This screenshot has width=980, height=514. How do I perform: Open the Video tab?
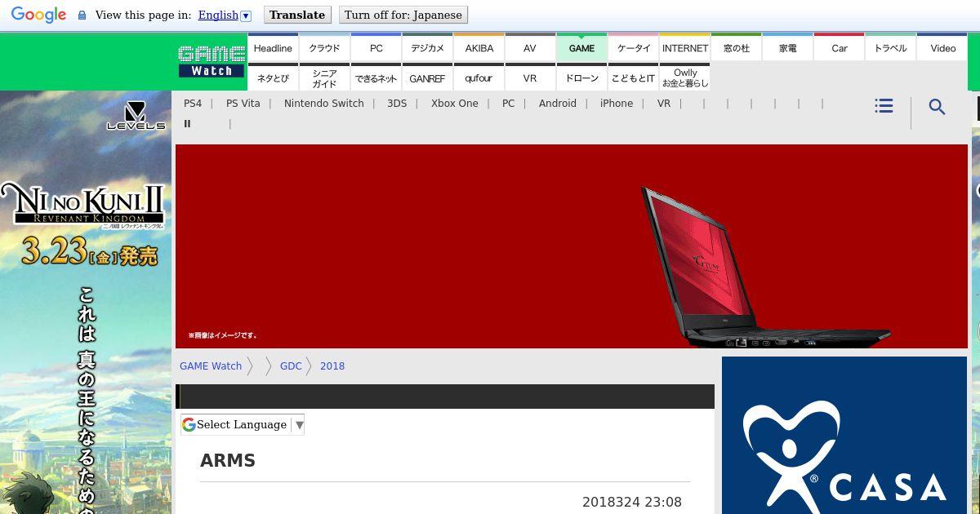click(942, 48)
